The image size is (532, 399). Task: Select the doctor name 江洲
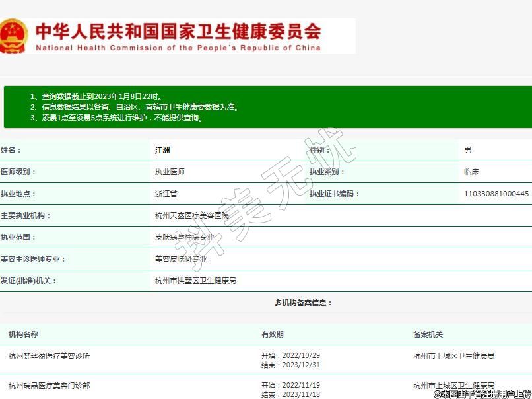click(x=162, y=151)
